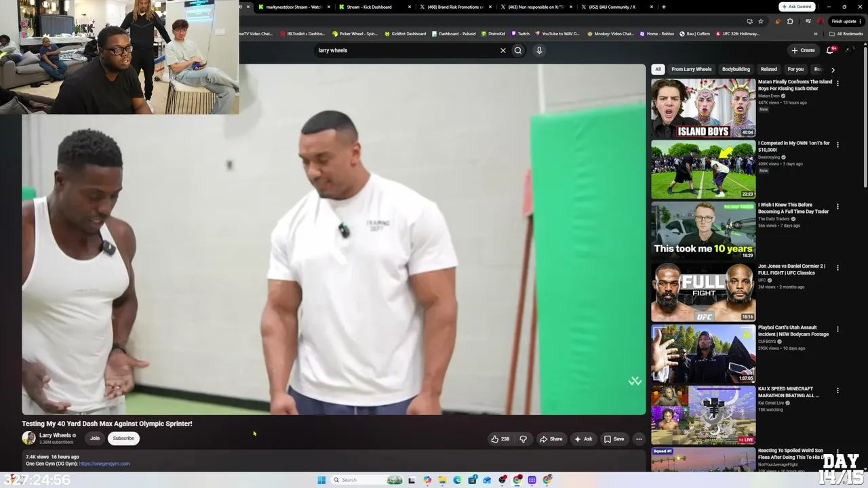The height and width of the screenshot is (488, 868).
Task: Subscribe to the Larry Wheels channel
Action: coord(123,439)
